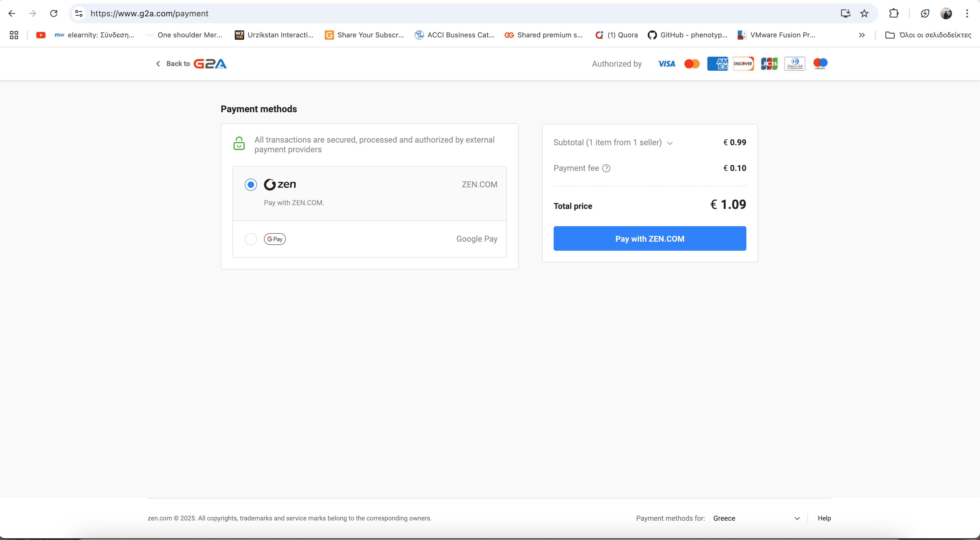Open the Help link in footer

pyautogui.click(x=824, y=518)
